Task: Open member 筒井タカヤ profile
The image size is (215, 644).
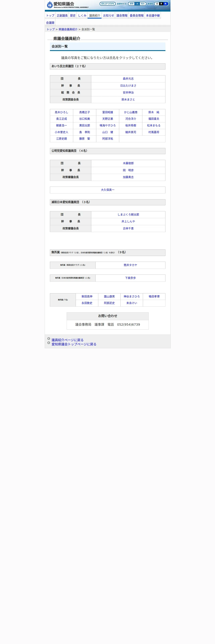Action: click(x=130, y=265)
